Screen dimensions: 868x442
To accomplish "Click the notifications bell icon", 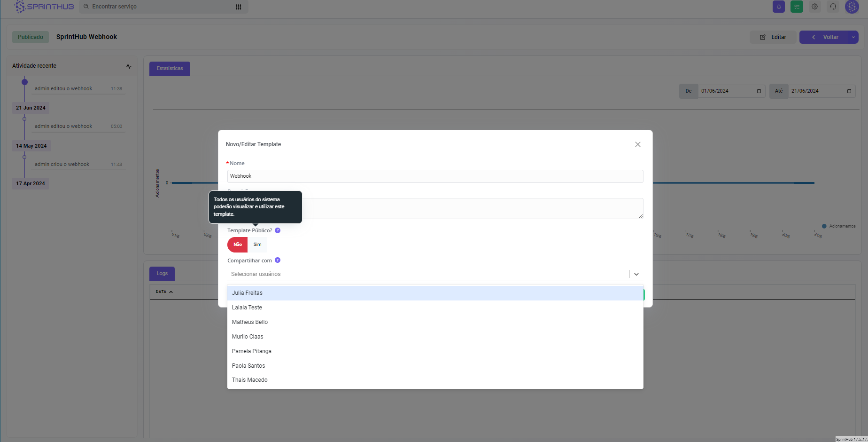I will (x=778, y=7).
